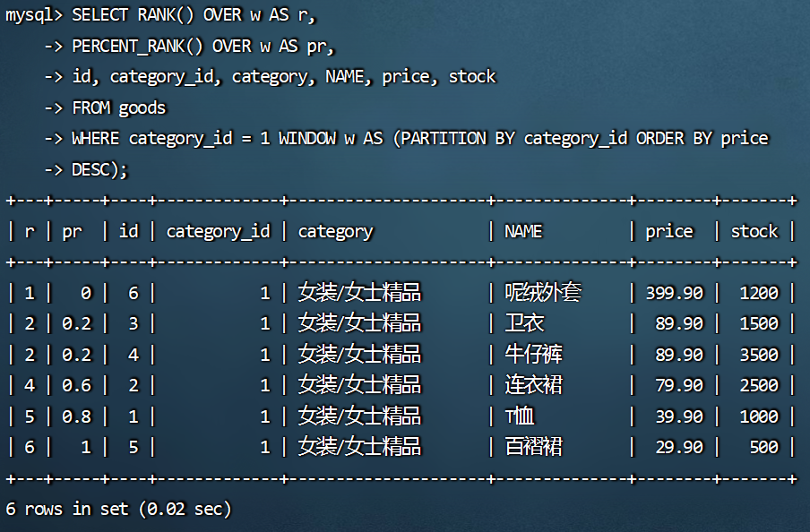Select the 呢绒外套 name cell
The width and height of the screenshot is (810, 532).
point(543,293)
